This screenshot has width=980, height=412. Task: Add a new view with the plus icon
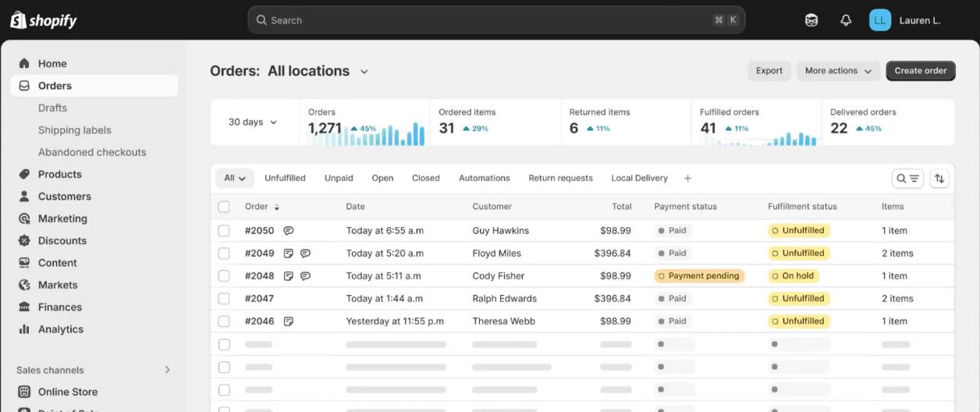tap(687, 179)
